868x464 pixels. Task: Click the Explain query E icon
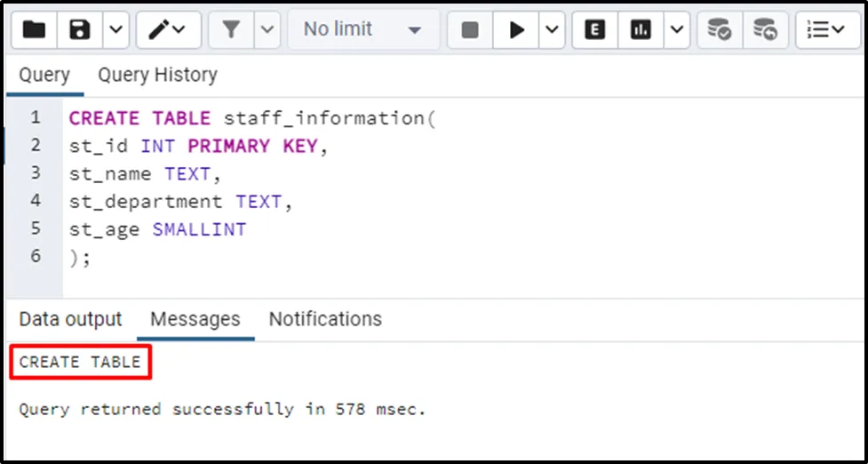point(595,30)
